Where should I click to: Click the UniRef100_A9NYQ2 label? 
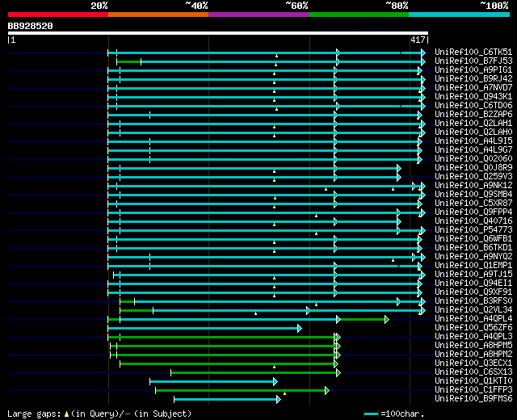[x=473, y=257]
